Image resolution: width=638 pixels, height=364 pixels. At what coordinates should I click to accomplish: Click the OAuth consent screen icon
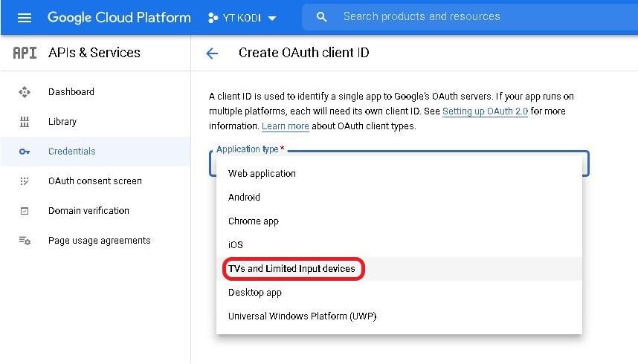(25, 181)
